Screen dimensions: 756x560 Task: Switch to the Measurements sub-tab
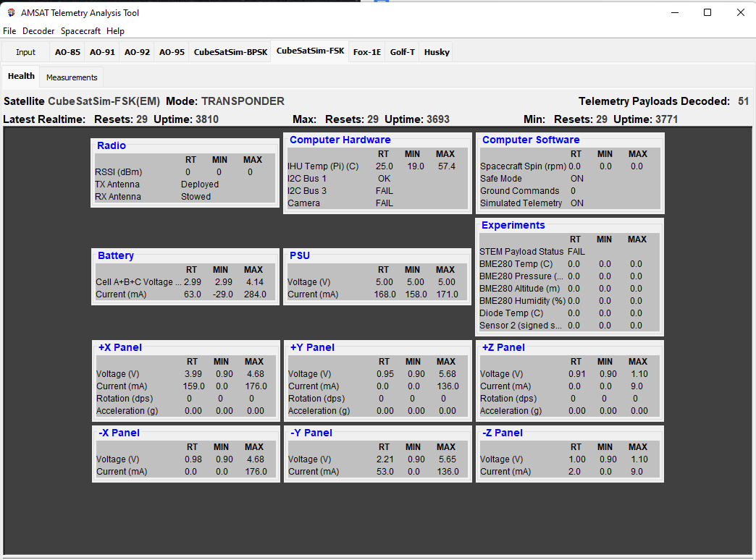coord(72,77)
